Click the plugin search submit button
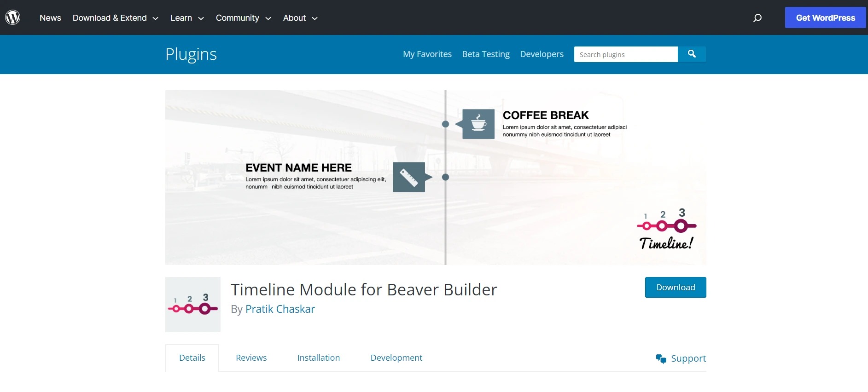Viewport: 868px width, 392px height. [x=692, y=54]
